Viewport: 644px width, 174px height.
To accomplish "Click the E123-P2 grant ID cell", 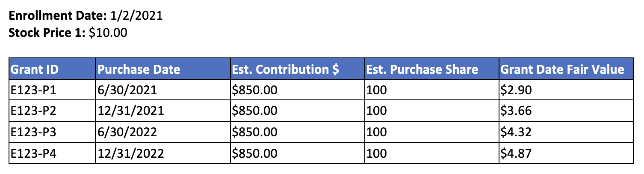I will [x=52, y=111].
